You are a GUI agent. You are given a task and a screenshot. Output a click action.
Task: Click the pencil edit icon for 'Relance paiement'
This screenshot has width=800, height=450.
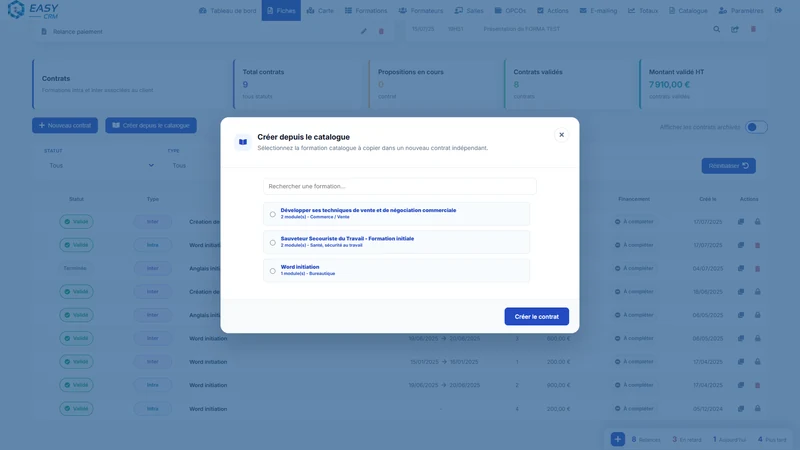[363, 31]
